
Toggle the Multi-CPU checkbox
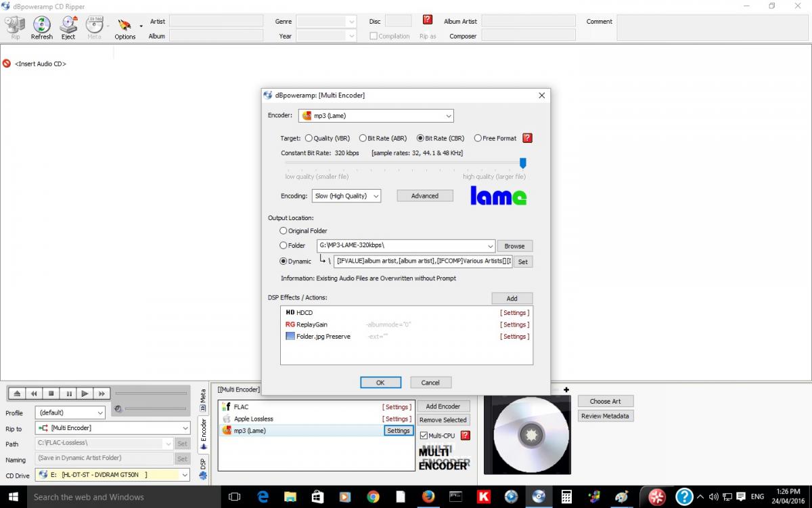click(x=424, y=436)
